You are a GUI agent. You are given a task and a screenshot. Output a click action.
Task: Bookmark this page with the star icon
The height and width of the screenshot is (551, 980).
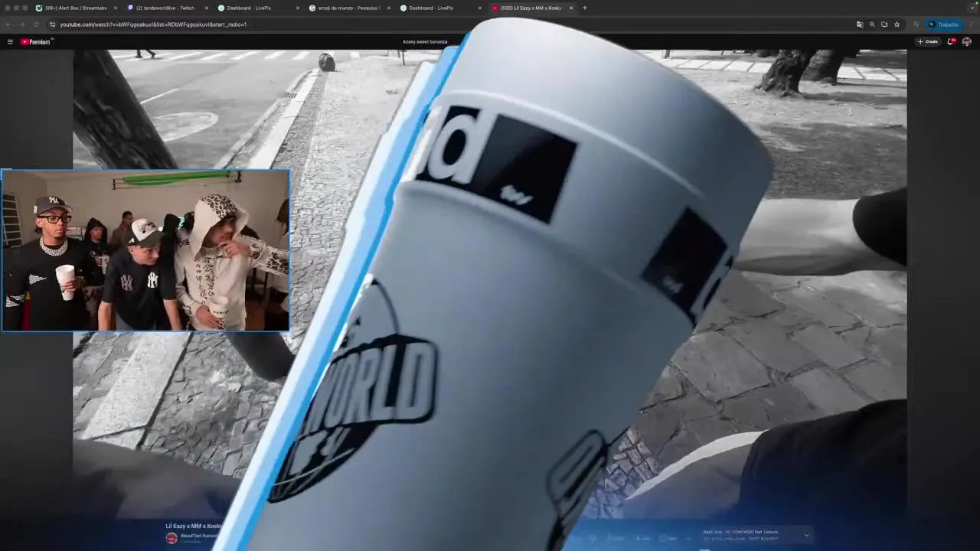click(x=897, y=24)
